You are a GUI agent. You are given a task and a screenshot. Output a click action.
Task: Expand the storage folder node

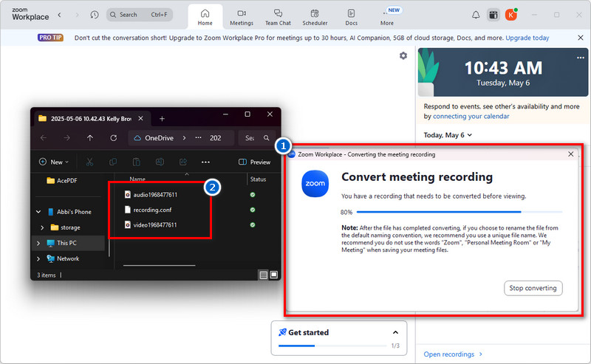(42, 227)
